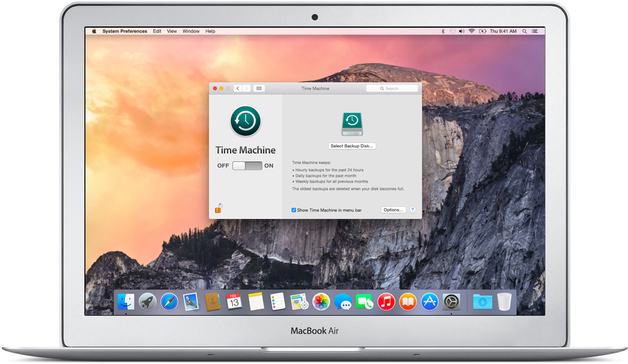This screenshot has width=628, height=364.
Task: Open Reminders list icon in Dock
Action: pyautogui.click(x=277, y=302)
